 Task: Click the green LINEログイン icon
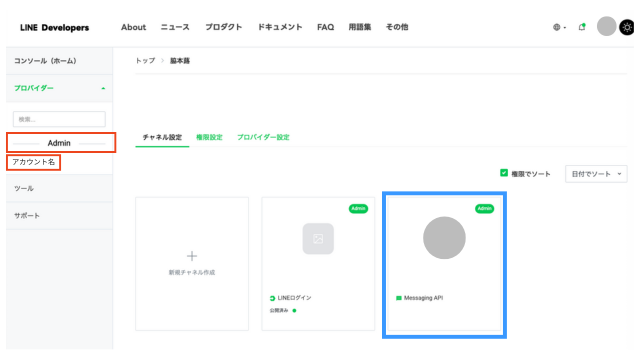[272, 298]
